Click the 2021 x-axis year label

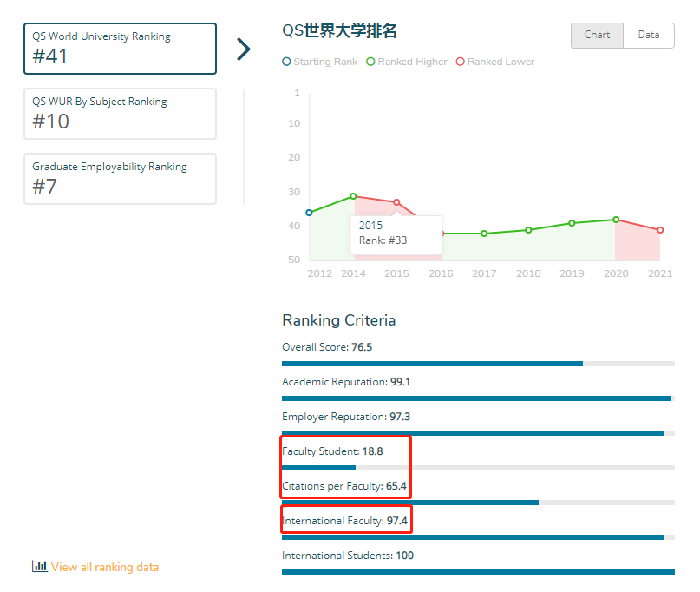[x=660, y=273]
